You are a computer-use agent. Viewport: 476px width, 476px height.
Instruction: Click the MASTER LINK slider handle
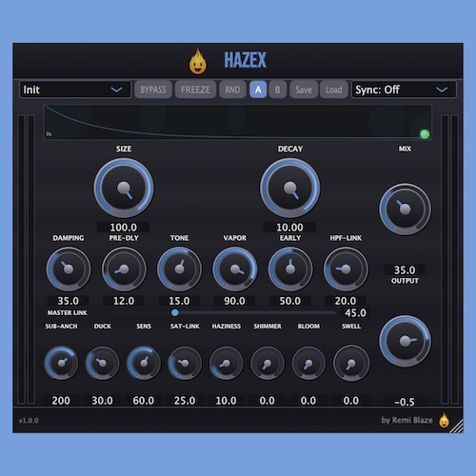[x=175, y=312]
